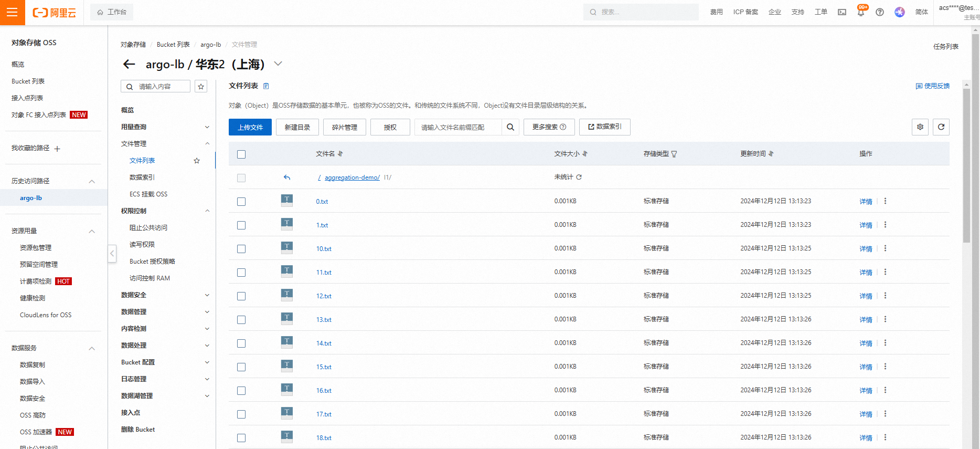Click the 碎片管理 button
Image resolution: width=980 pixels, height=449 pixels.
click(345, 127)
